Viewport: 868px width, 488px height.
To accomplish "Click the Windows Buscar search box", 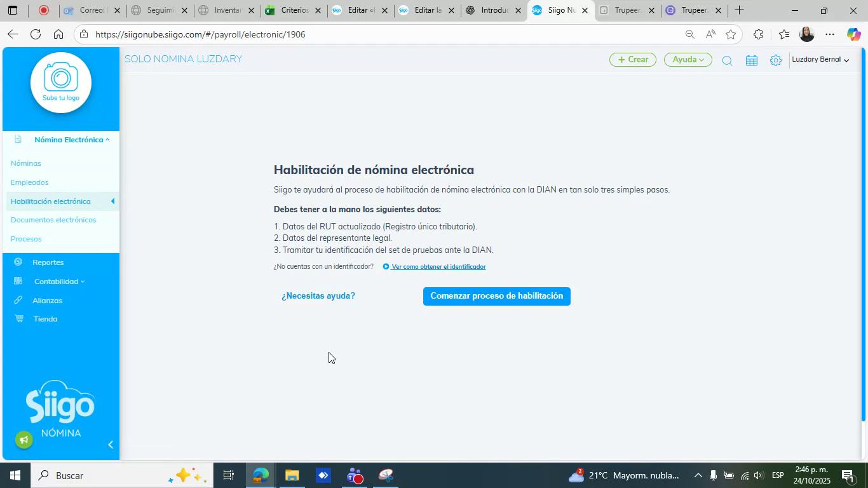I will point(121,475).
